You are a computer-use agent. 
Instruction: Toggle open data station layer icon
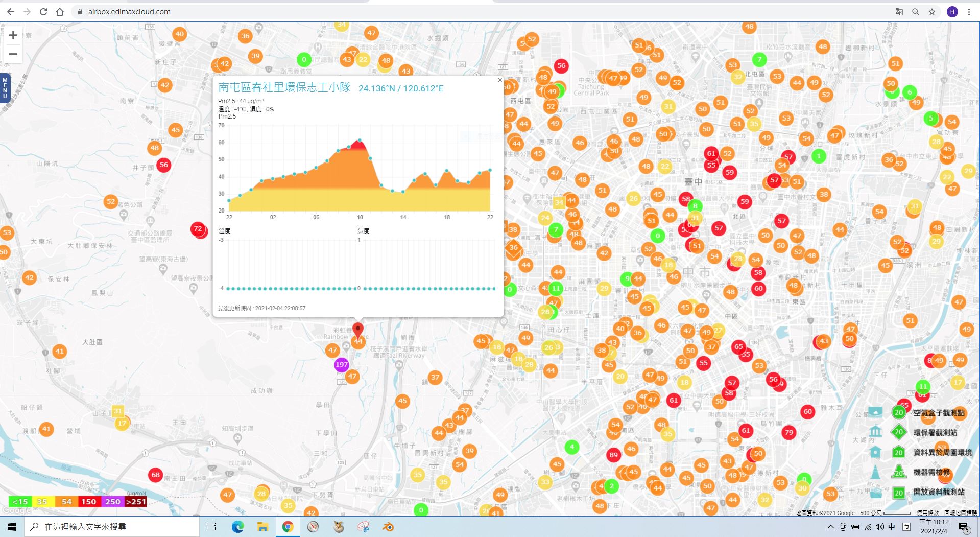point(875,492)
